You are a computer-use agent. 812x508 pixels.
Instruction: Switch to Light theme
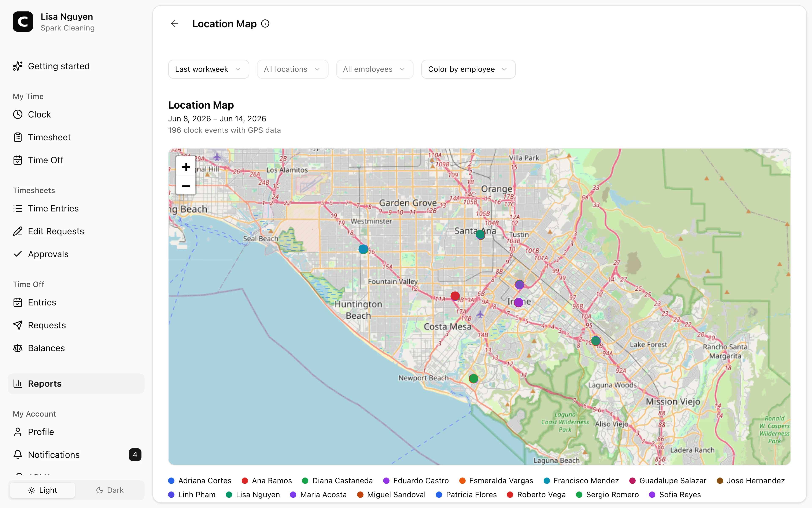tap(43, 490)
